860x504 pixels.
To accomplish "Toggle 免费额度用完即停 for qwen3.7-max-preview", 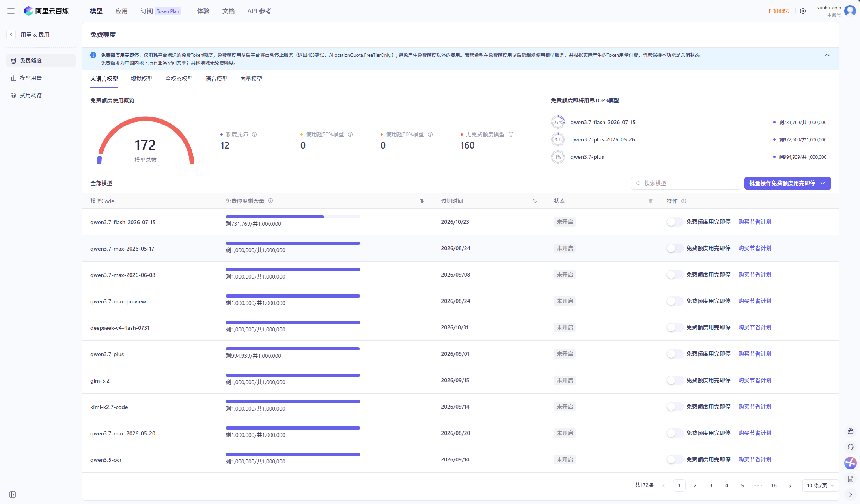I will coord(675,301).
